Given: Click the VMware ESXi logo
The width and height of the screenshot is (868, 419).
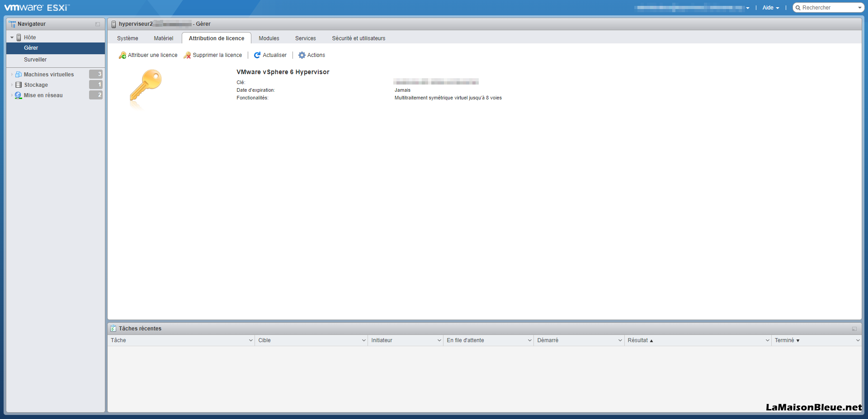Looking at the screenshot, I should [x=37, y=8].
